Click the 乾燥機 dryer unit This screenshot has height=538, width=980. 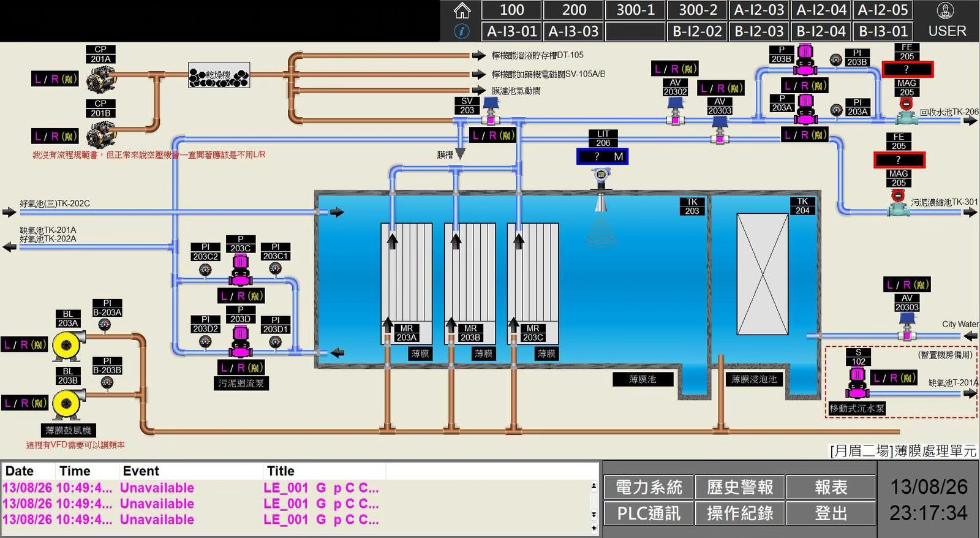click(219, 75)
